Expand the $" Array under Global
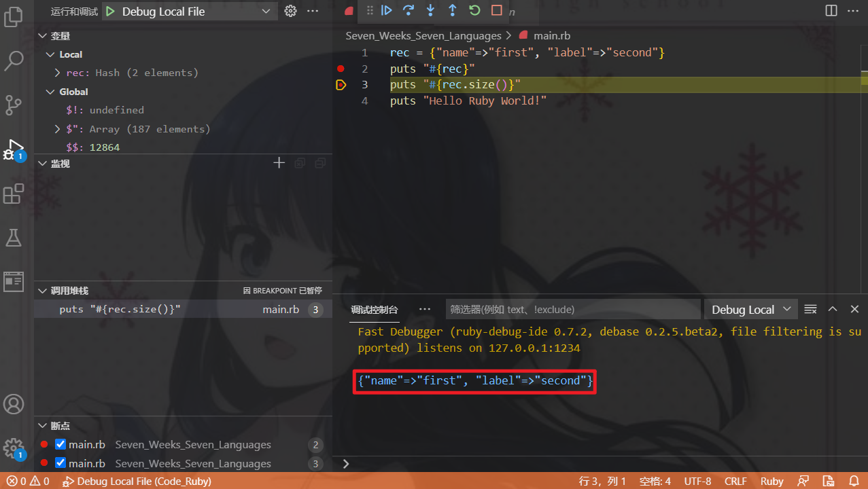 pos(58,128)
